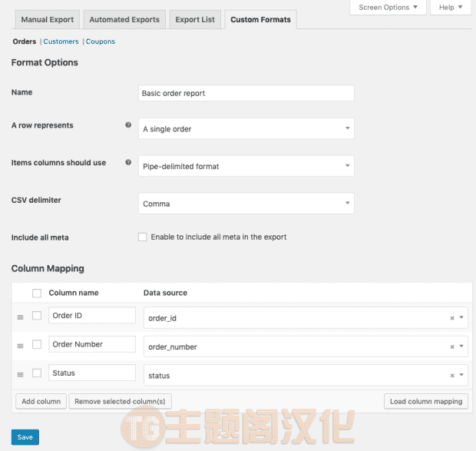Open the Items columns format dropdown
This screenshot has width=476, height=451.
(246, 166)
